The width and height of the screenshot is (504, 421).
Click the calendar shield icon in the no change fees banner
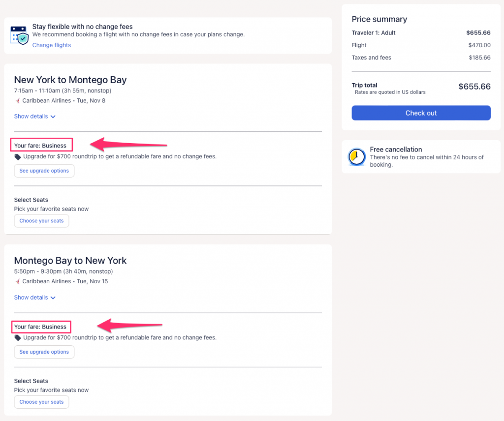[19, 35]
